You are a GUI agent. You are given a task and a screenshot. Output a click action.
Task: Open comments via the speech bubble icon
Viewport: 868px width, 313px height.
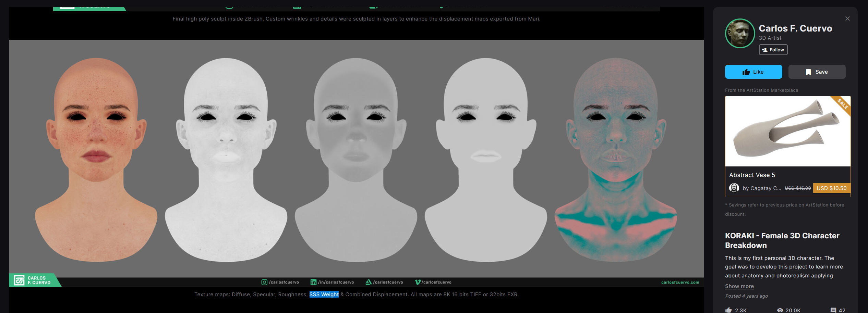833,310
